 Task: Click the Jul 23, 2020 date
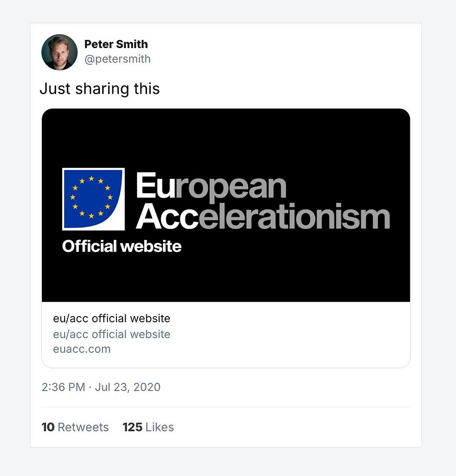click(127, 387)
